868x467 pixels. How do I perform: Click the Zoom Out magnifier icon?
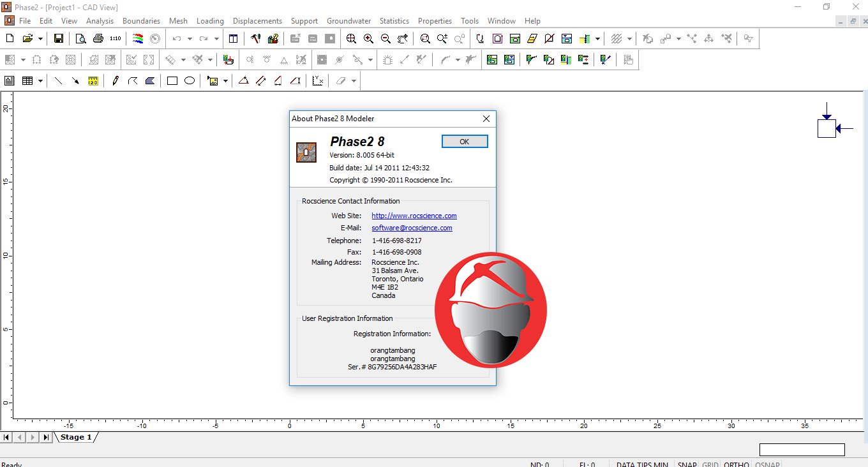[x=386, y=38]
